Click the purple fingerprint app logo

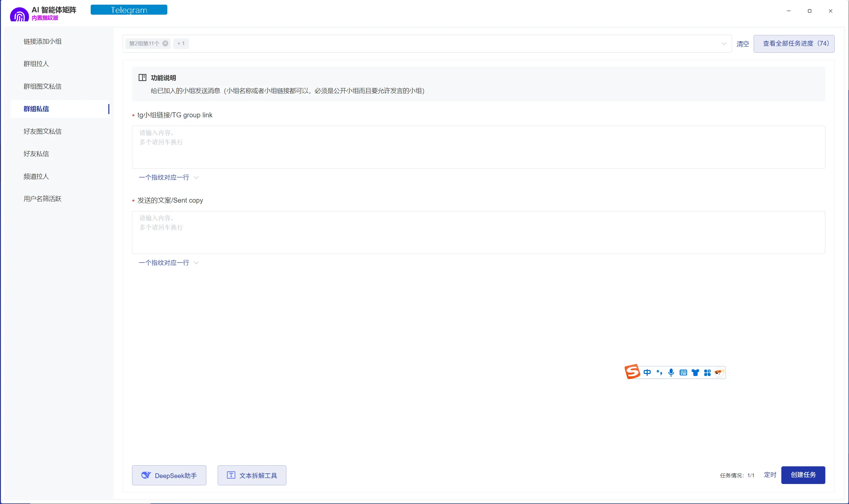pos(19,15)
